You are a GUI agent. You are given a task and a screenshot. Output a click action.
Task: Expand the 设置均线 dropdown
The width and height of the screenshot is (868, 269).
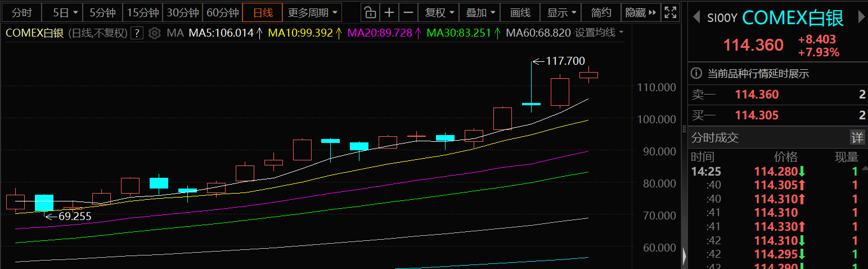coord(599,33)
